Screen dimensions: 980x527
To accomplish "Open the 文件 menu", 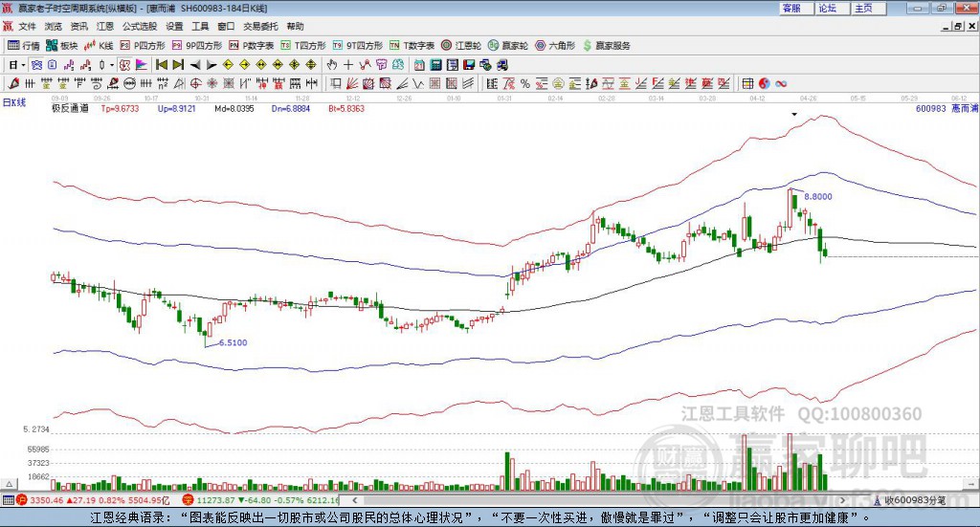I will [x=28, y=26].
